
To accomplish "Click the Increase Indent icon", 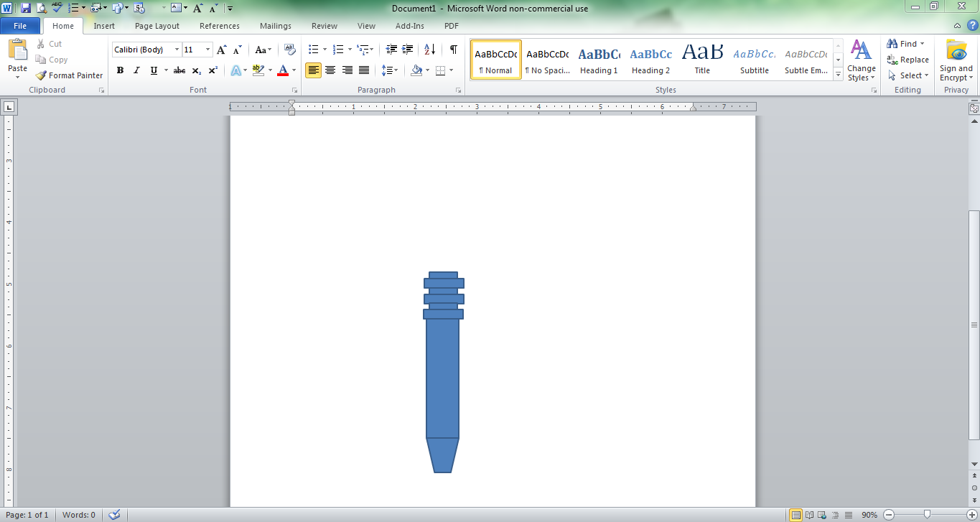I will [407, 50].
